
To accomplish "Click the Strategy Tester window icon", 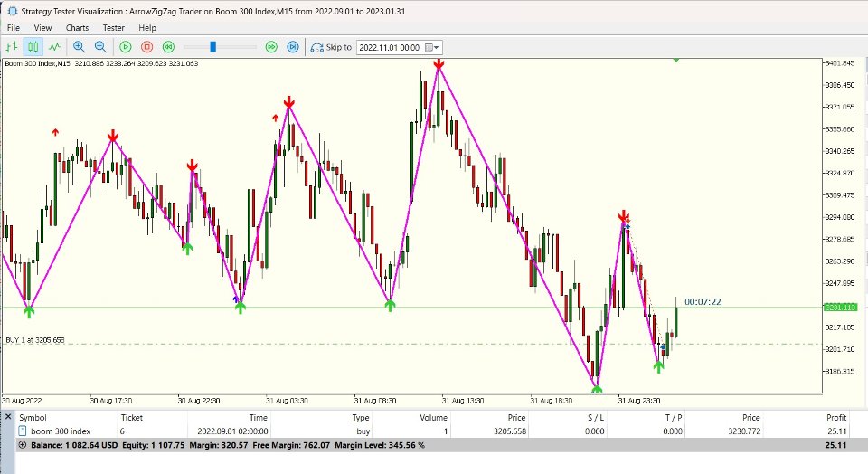I will tap(12, 11).
